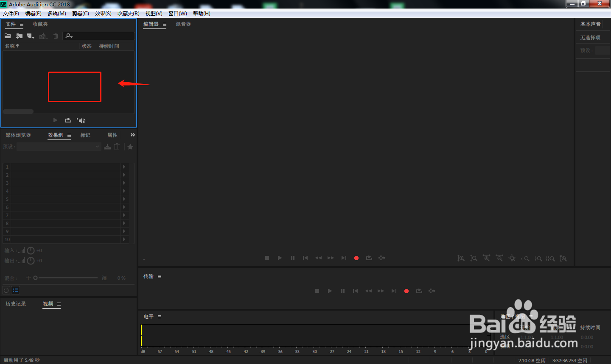Click the zoom to selection icon

tap(550, 258)
